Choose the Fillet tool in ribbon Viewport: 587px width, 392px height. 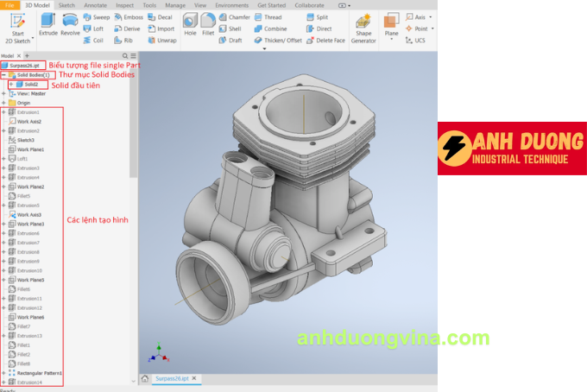208,22
